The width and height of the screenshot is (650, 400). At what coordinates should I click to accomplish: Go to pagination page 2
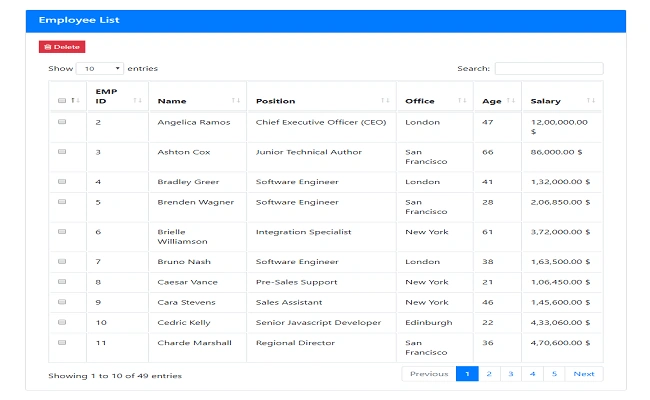pos(489,374)
